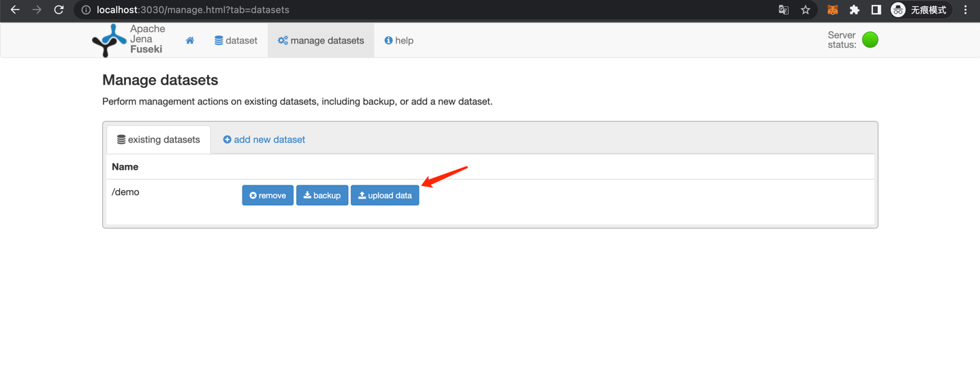Image resolution: width=980 pixels, height=368 pixels.
Task: Click the translate page icon
Action: click(x=783, y=10)
